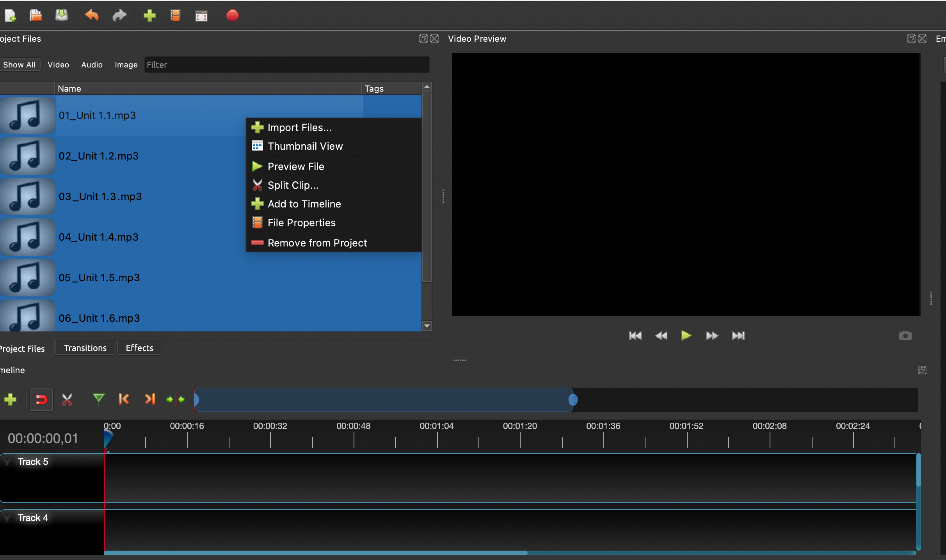Image resolution: width=946 pixels, height=560 pixels.
Task: Click the Save Project toolbar icon
Action: [62, 16]
